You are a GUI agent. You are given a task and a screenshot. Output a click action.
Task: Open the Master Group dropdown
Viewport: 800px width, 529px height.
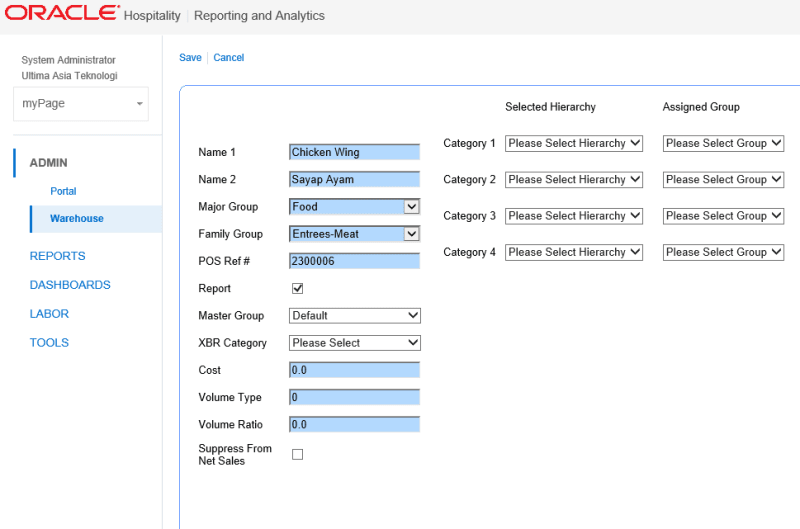coord(355,316)
